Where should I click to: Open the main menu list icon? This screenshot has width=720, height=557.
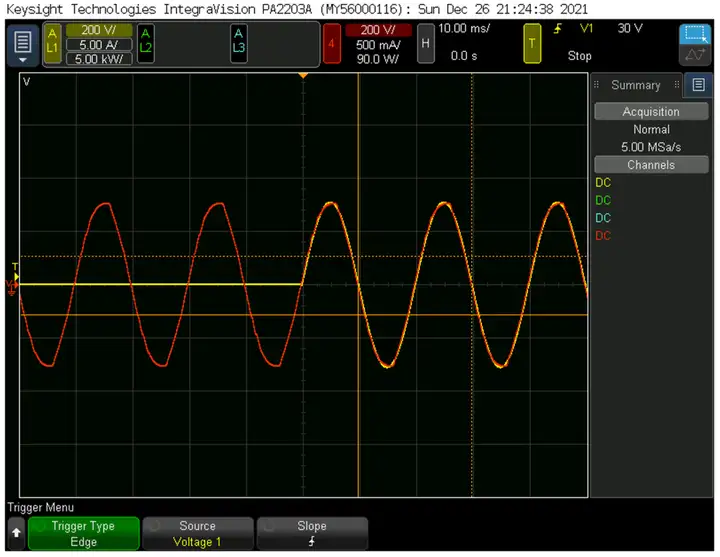pos(22,45)
